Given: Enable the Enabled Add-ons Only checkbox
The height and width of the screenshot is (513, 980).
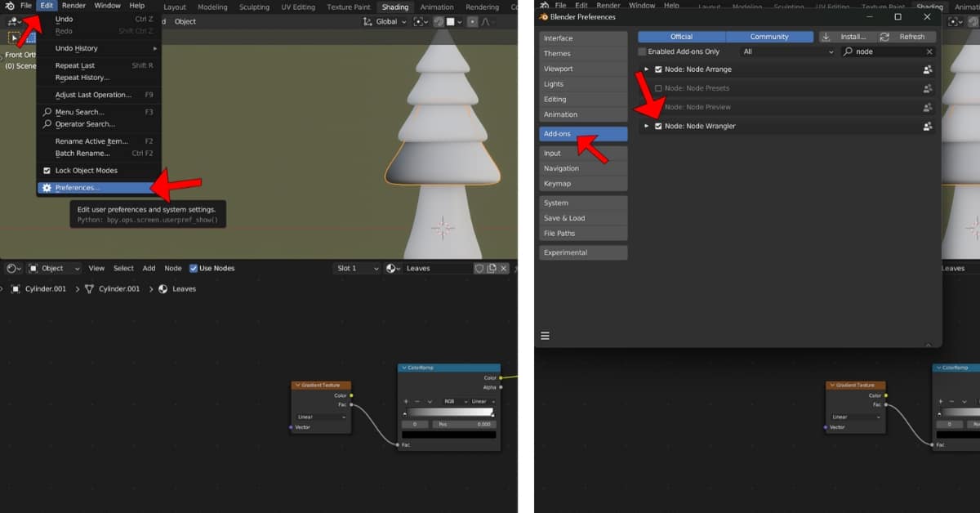Looking at the screenshot, I should tap(642, 51).
